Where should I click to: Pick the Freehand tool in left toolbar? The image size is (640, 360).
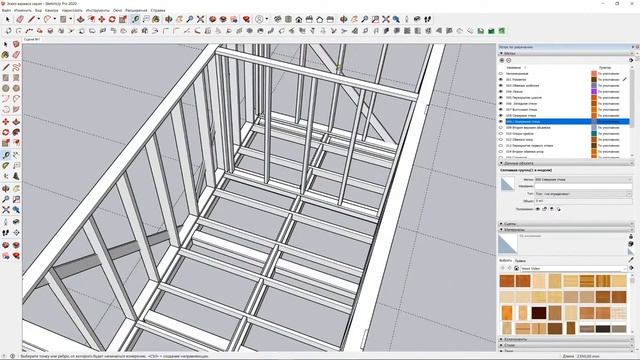coord(16,67)
